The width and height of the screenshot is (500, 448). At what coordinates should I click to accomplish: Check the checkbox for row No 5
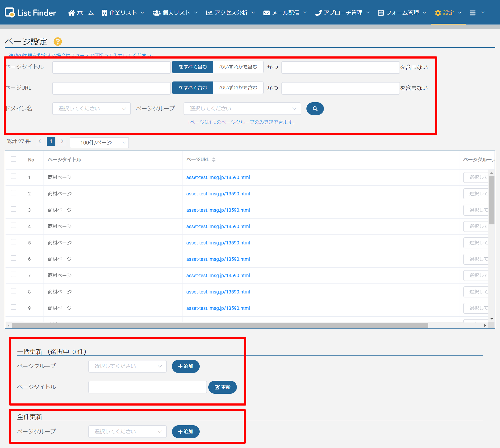[x=14, y=242]
